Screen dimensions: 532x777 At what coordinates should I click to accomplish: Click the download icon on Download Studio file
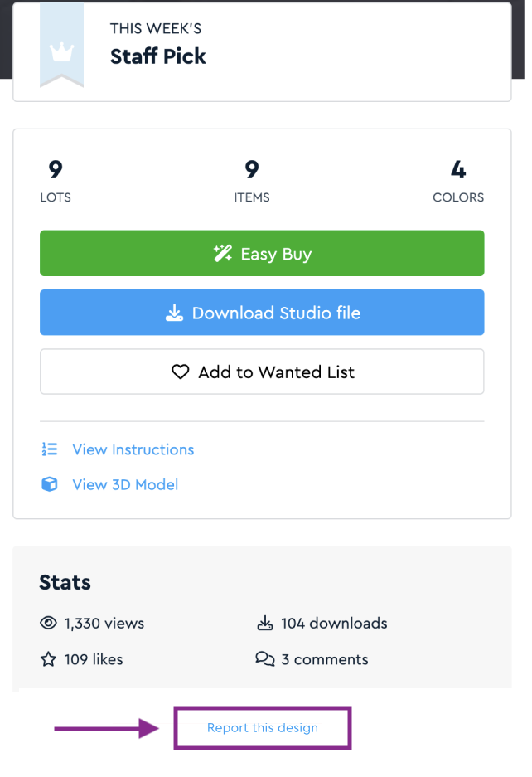[174, 313]
